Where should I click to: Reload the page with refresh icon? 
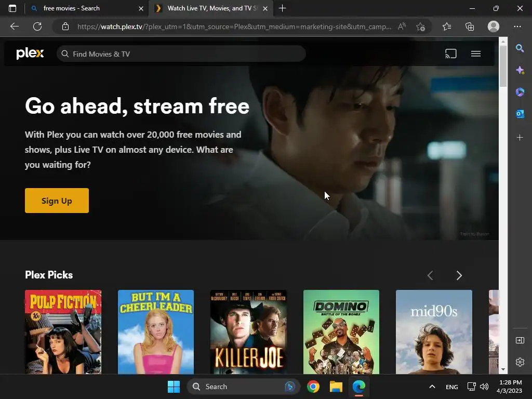(x=37, y=26)
